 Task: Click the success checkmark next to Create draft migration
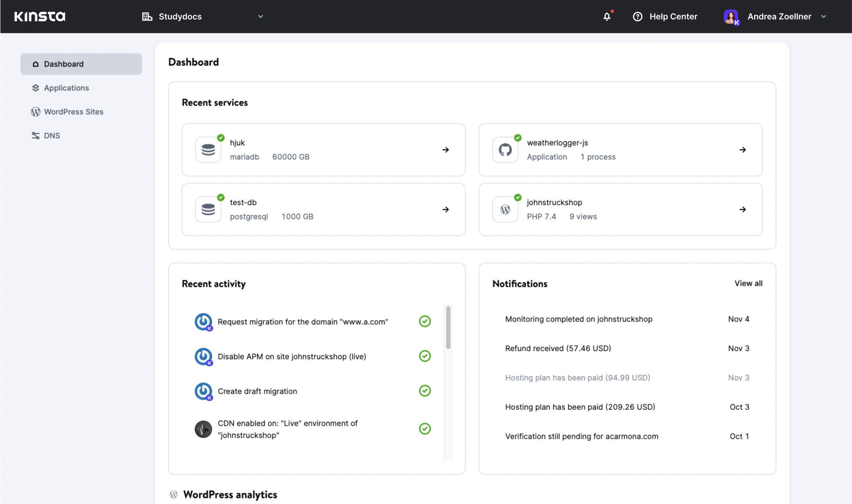424,391
